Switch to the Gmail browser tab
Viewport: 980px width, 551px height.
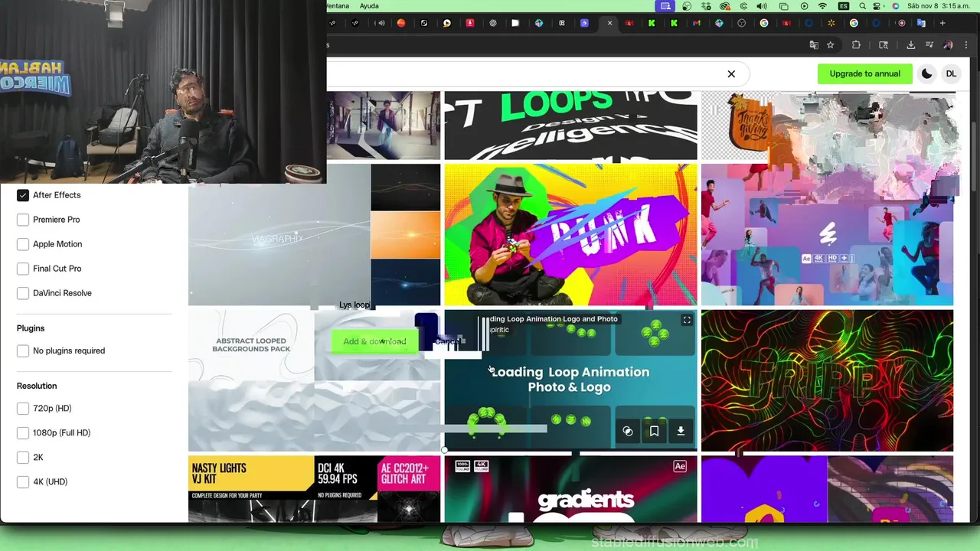click(x=697, y=23)
